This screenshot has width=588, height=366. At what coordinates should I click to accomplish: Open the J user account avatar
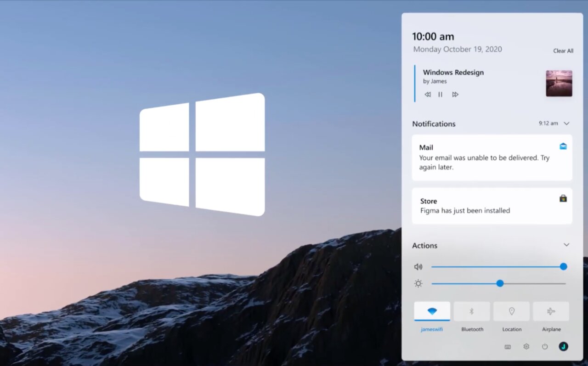click(x=564, y=347)
